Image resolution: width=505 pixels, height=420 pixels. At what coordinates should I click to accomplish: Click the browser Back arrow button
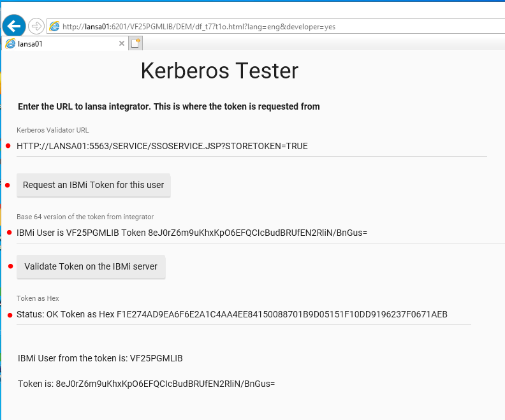[x=14, y=26]
